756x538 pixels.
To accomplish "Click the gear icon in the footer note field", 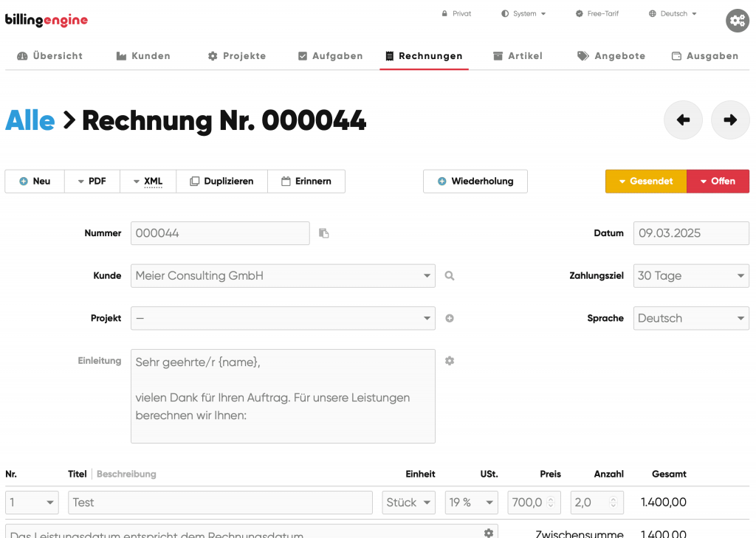I will click(488, 533).
